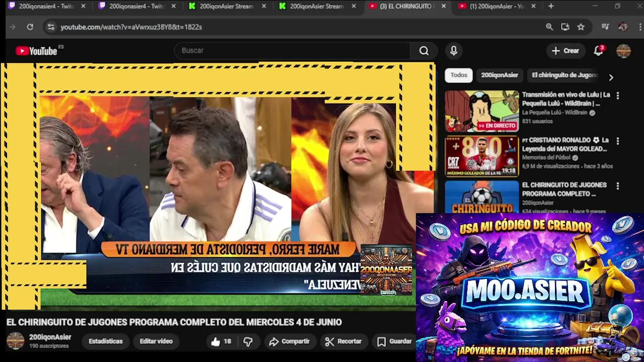
Task: Open the media control icon in the browser toolbar
Action: tap(605, 27)
